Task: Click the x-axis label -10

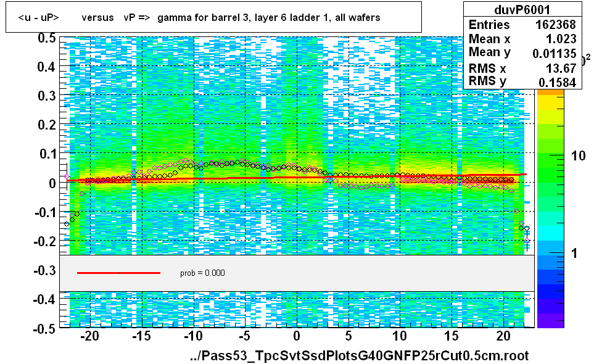Action: tap(193, 336)
